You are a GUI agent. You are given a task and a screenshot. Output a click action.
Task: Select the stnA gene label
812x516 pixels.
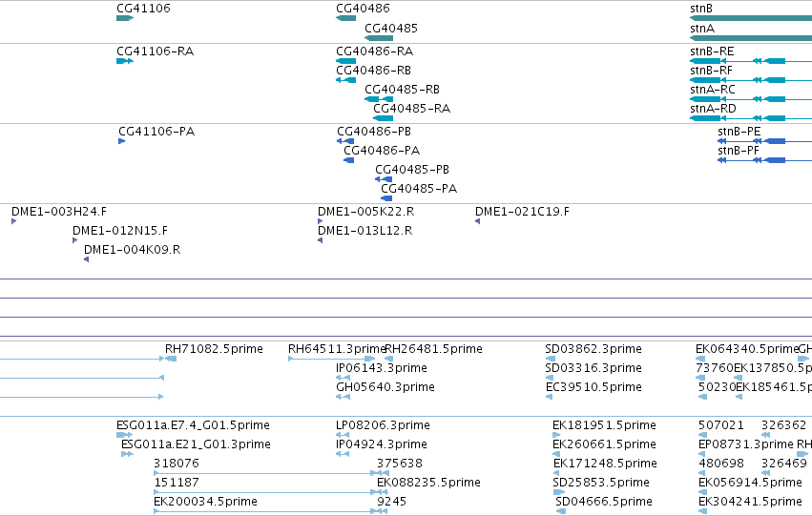point(702,29)
